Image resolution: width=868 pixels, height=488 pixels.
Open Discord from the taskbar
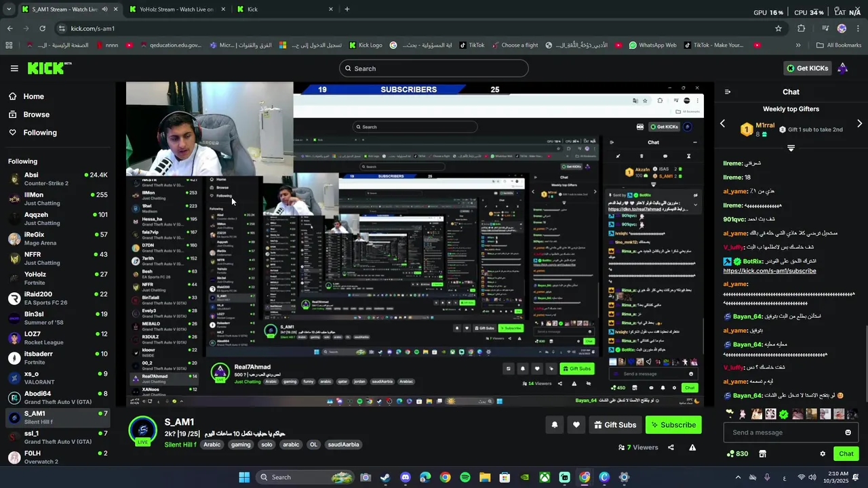(x=406, y=477)
